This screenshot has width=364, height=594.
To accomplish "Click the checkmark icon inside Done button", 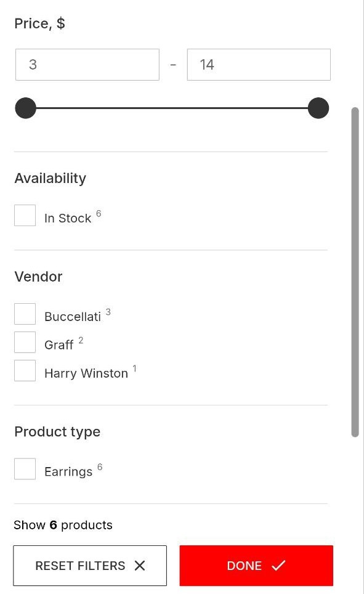I will click(x=279, y=565).
